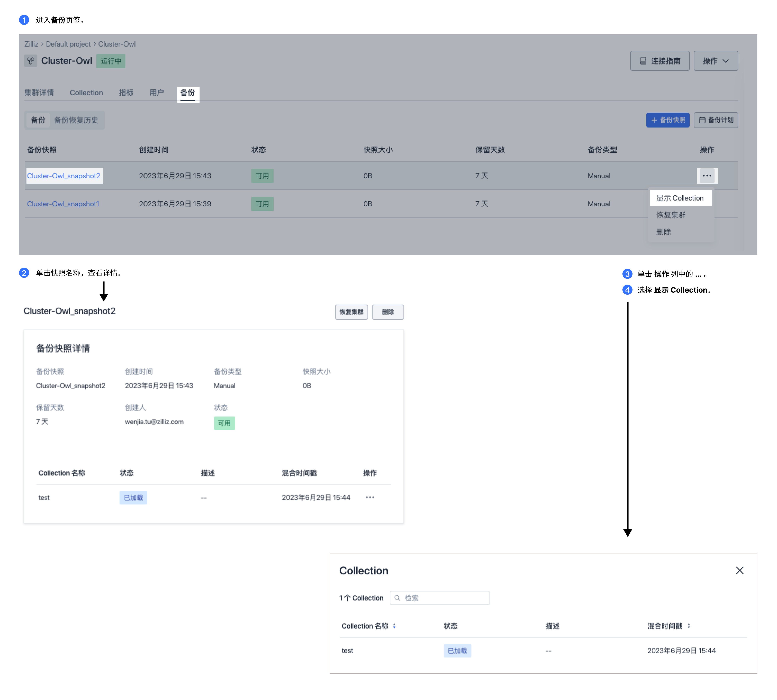
Task: Click the ellipsis icon in snapshot2 row
Action: (x=707, y=176)
